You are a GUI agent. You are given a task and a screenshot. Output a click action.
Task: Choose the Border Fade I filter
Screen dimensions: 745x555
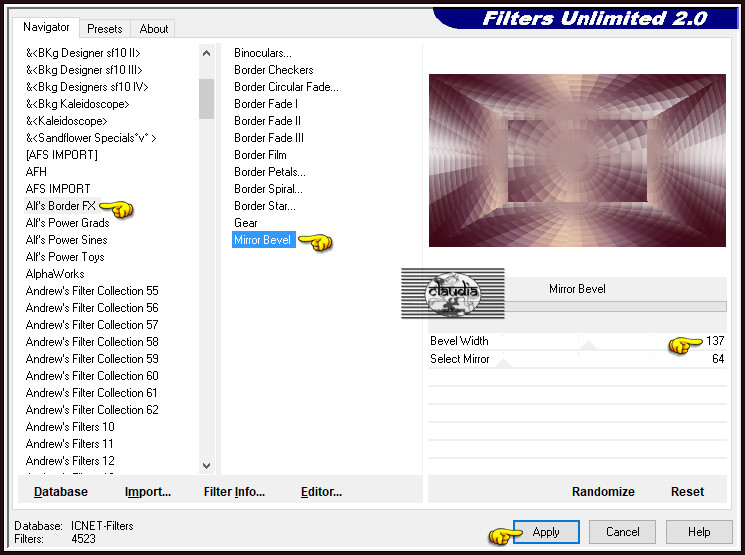pos(266,104)
